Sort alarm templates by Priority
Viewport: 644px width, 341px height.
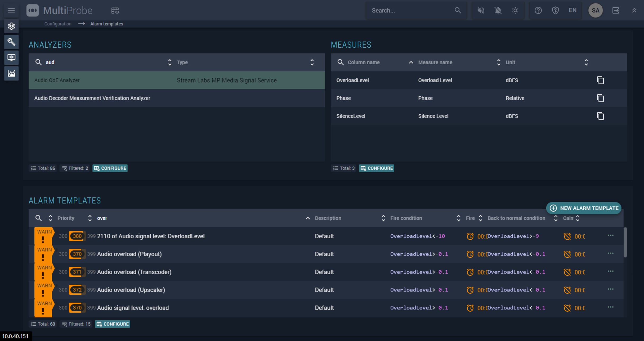click(90, 218)
